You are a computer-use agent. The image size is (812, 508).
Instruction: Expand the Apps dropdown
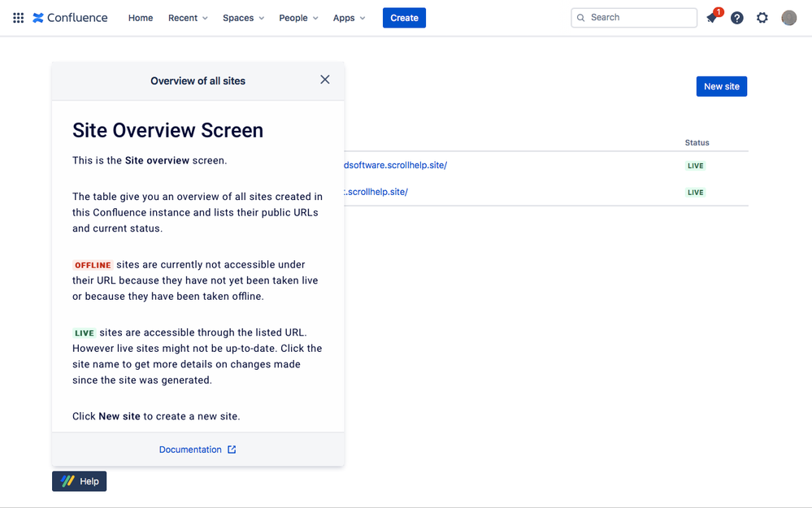(x=349, y=18)
